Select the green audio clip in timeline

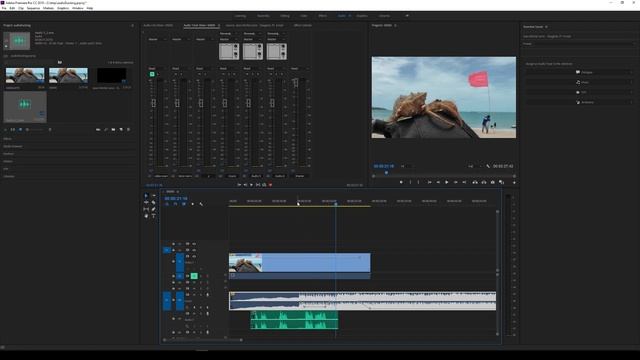[x=294, y=320]
